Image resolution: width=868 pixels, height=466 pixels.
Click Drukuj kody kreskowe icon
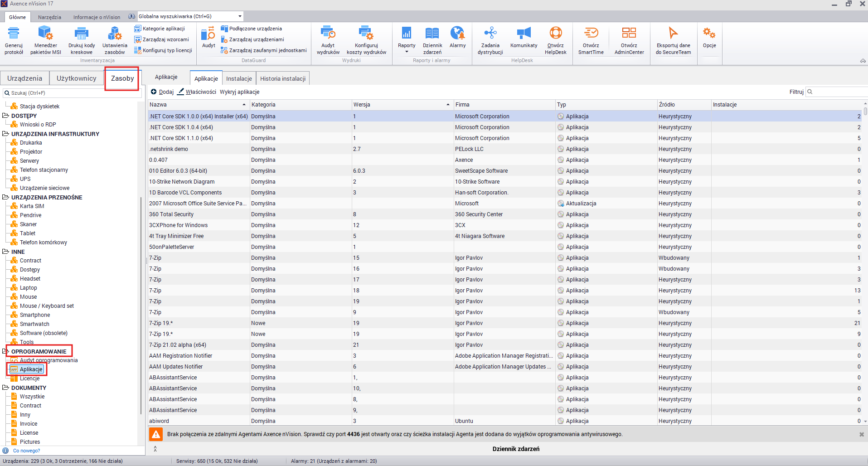tap(82, 34)
